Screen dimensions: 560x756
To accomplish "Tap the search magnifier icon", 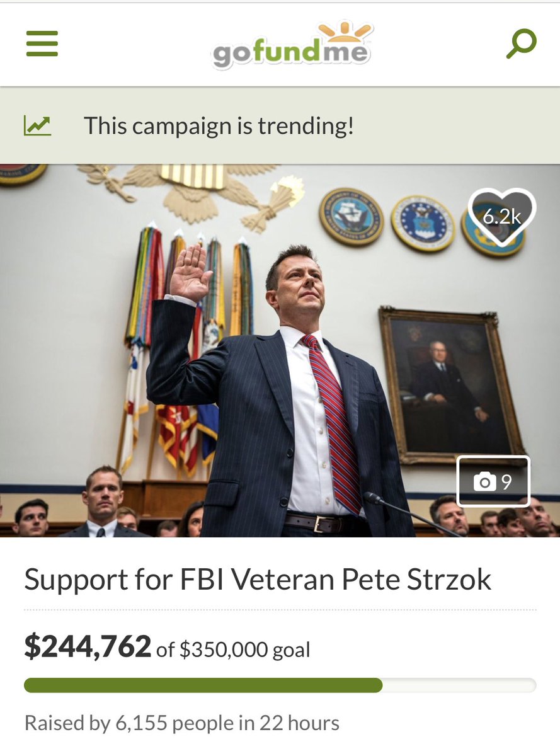I will point(522,44).
